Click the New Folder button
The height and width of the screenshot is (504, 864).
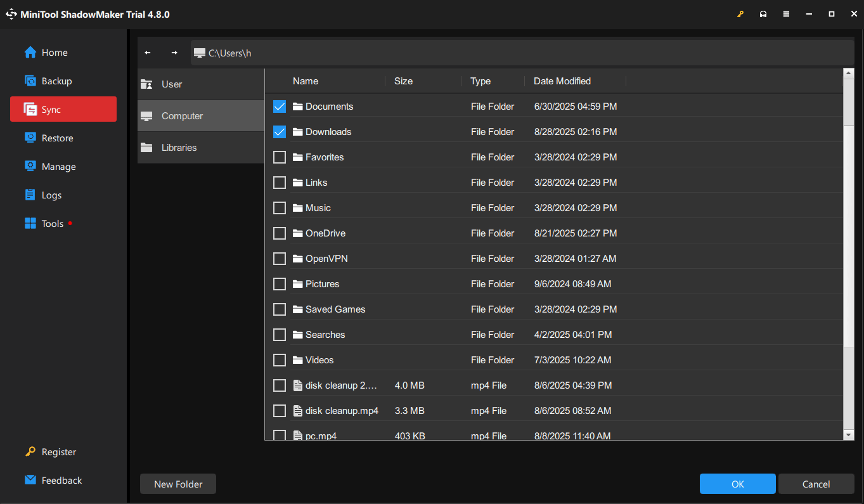point(178,484)
